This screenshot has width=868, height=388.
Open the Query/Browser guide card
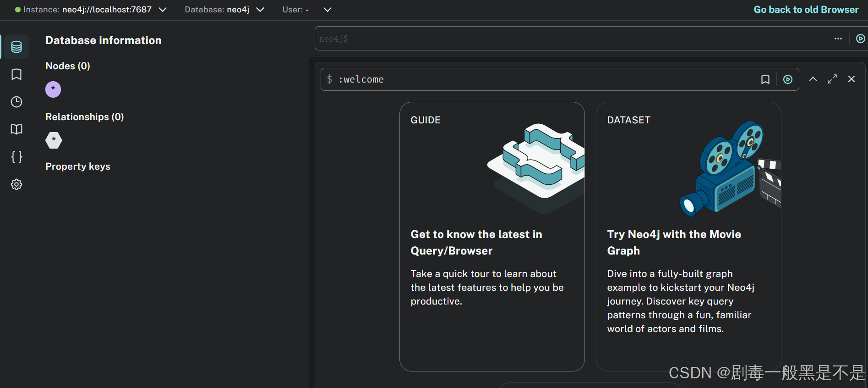click(492, 236)
